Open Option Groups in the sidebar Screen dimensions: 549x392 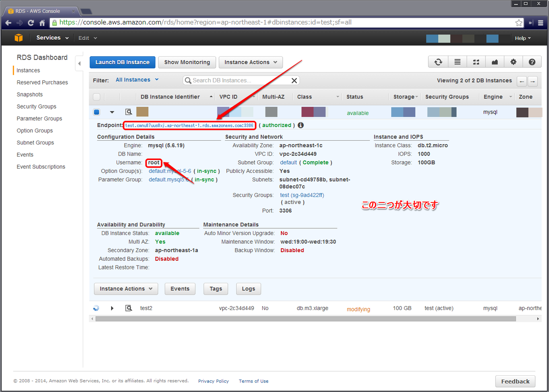point(35,130)
